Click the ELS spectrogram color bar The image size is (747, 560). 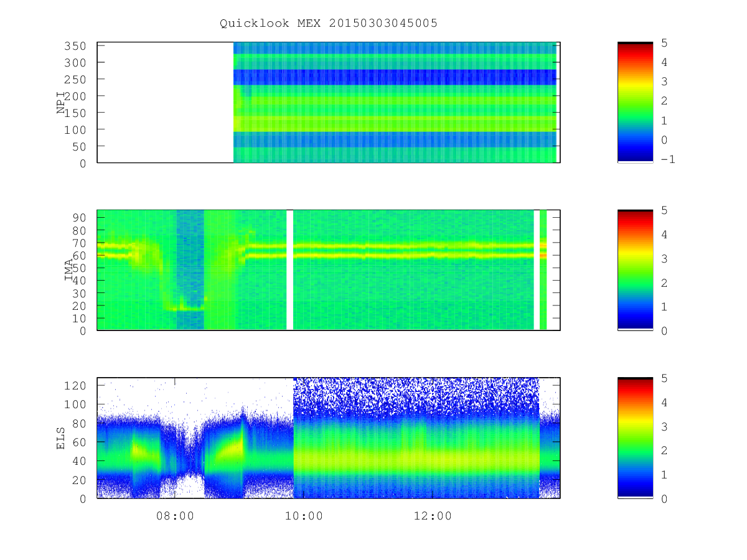click(635, 437)
